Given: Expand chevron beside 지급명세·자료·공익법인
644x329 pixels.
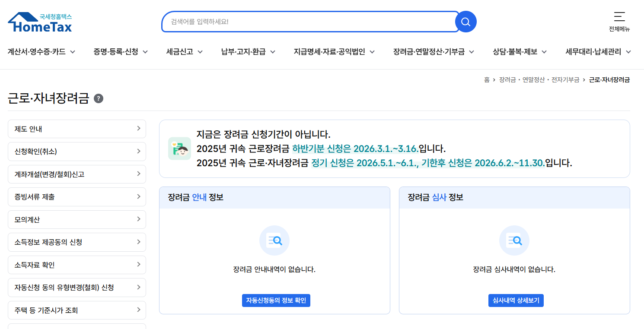Looking at the screenshot, I should [x=372, y=52].
